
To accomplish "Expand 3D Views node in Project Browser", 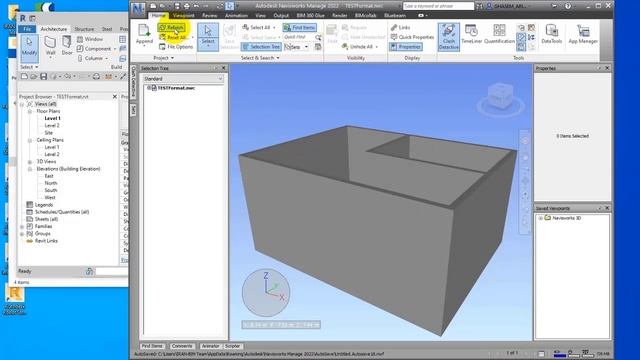I will (29, 162).
